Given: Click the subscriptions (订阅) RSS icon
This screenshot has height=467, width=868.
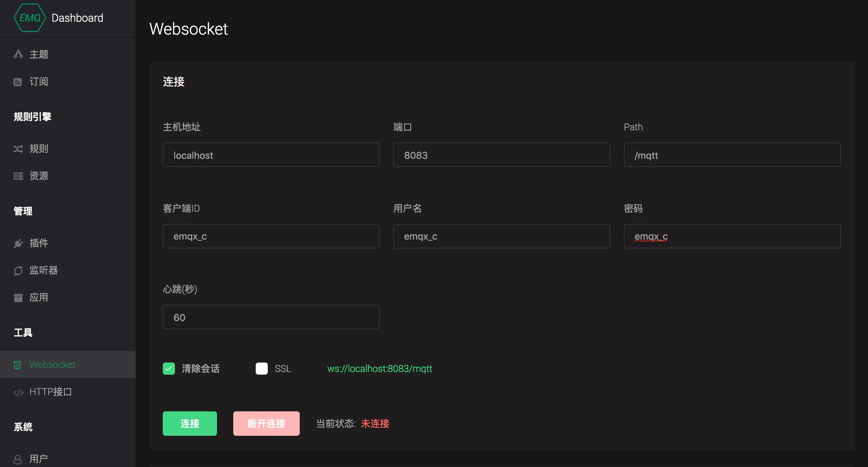Looking at the screenshot, I should (18, 82).
